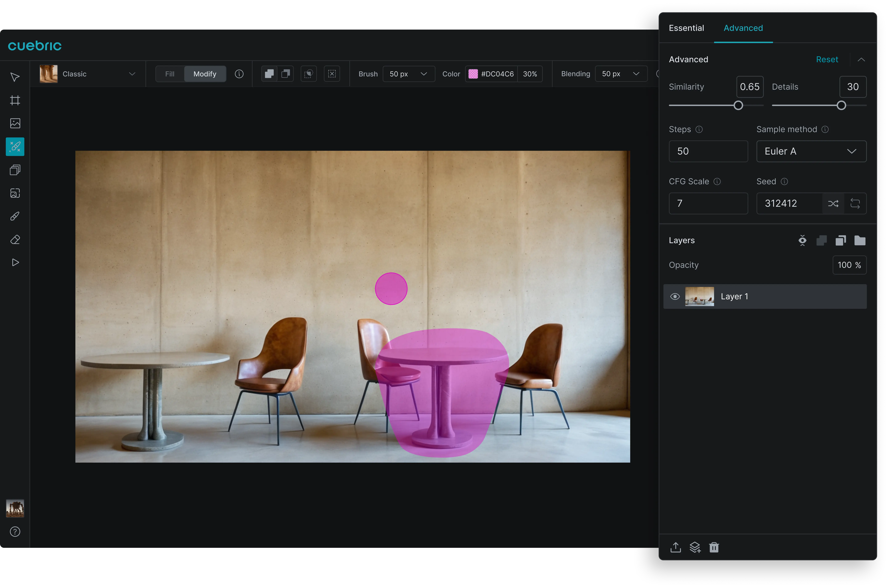Open the Euler A sample method dropdown
The height and width of the screenshot is (588, 889).
coord(811,151)
